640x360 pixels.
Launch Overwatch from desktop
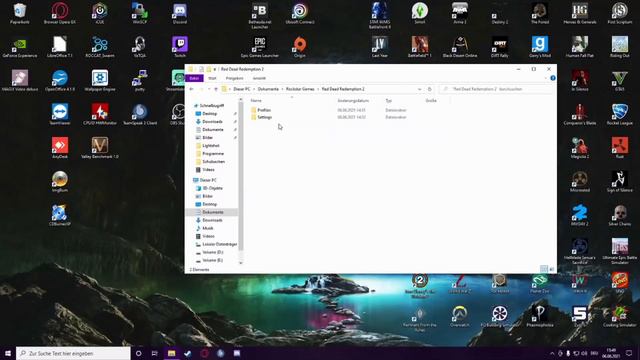pyautogui.click(x=460, y=316)
